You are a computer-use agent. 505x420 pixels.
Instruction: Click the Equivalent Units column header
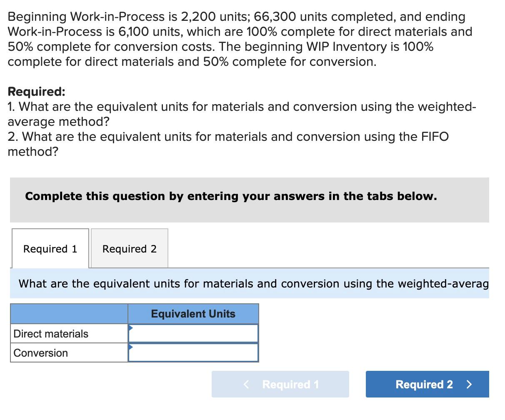[x=193, y=314]
